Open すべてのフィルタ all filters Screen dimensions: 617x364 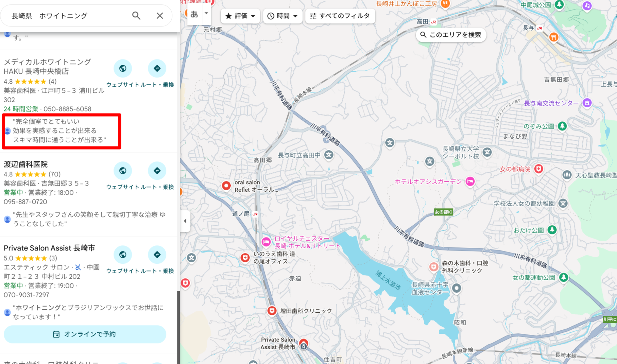340,16
